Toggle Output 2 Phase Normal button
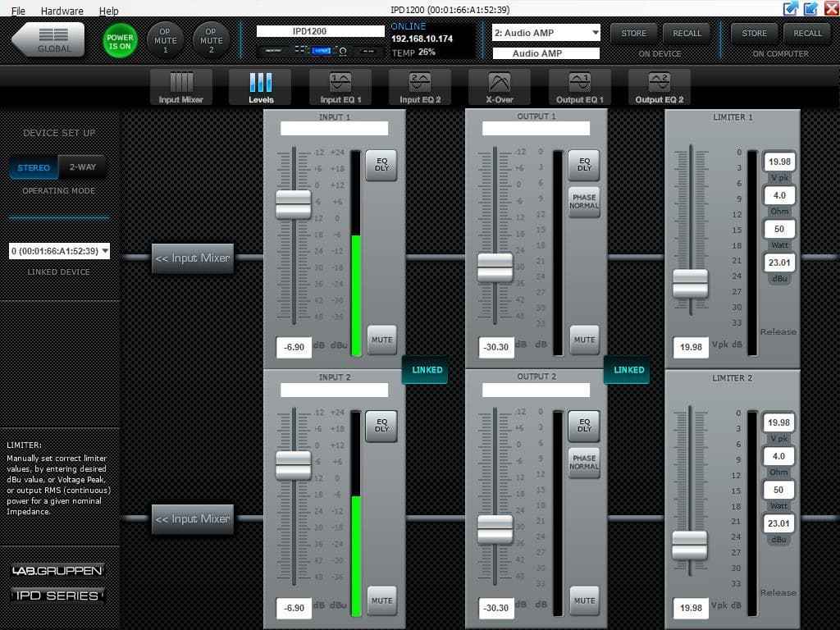Image resolution: width=840 pixels, height=630 pixels. pos(584,463)
